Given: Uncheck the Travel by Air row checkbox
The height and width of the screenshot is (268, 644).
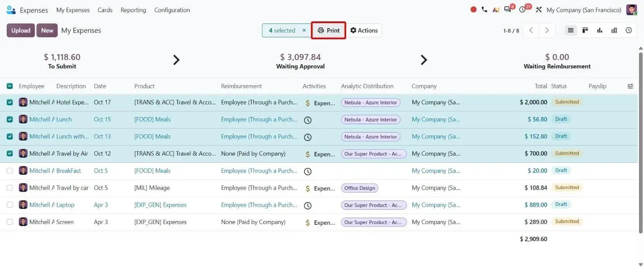Looking at the screenshot, I should 10,154.
